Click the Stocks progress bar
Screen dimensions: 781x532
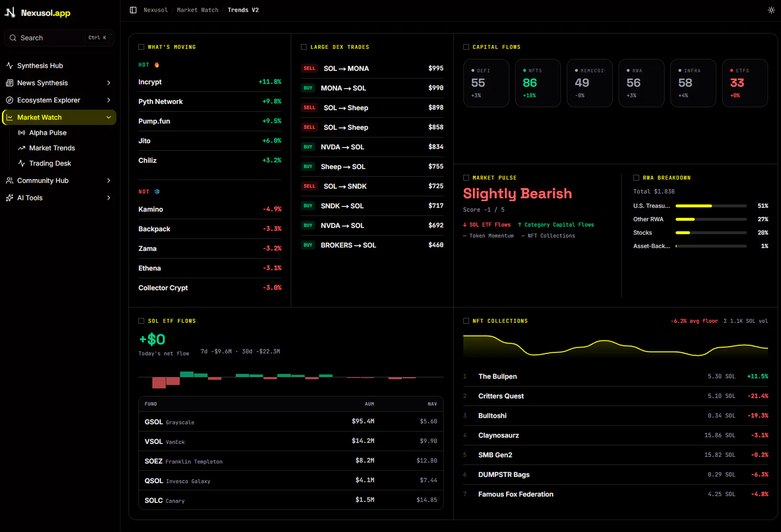tap(711, 233)
